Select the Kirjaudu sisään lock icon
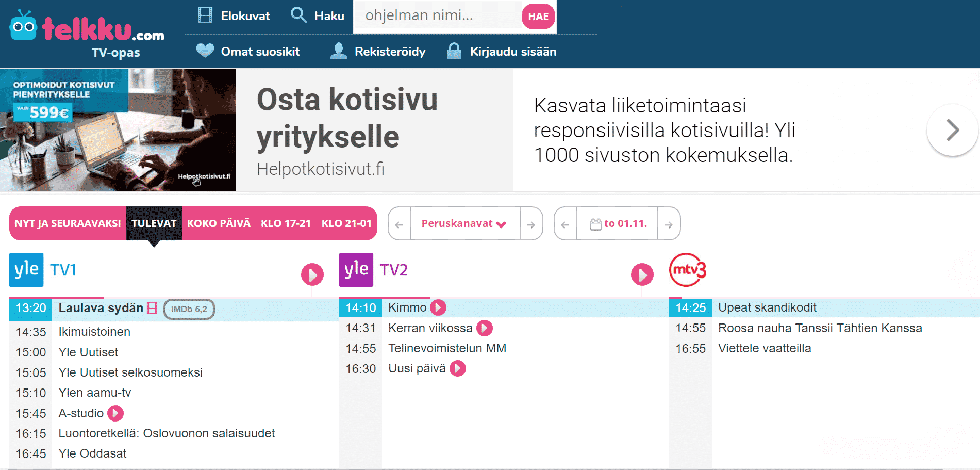 tap(454, 51)
